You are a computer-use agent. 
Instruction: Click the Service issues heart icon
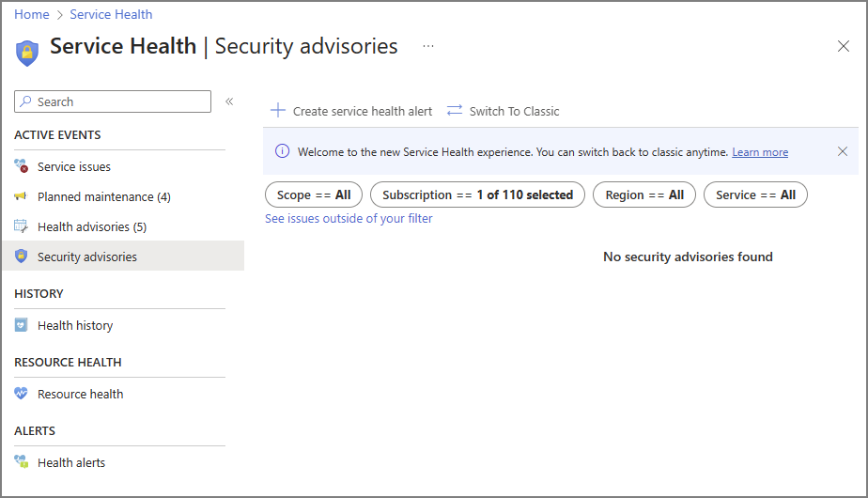tap(21, 165)
